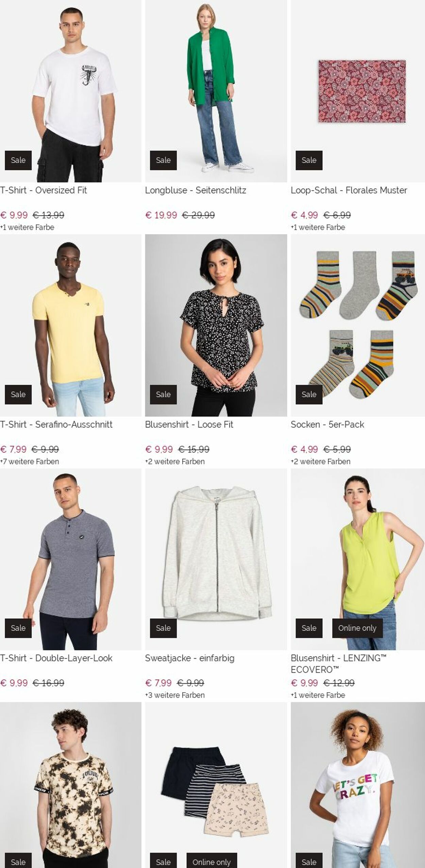Image resolution: width=425 pixels, height=868 pixels.
Task: Click the Socken - 5er-Pack title
Action: click(x=327, y=424)
